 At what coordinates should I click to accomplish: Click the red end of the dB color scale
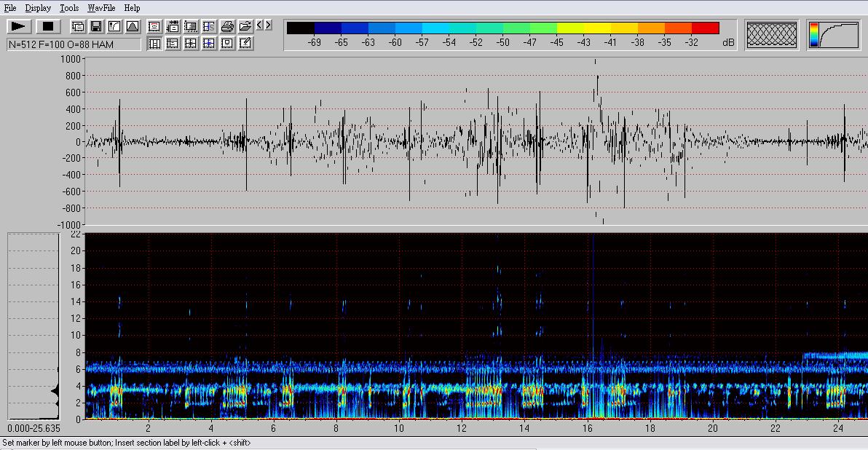705,28
